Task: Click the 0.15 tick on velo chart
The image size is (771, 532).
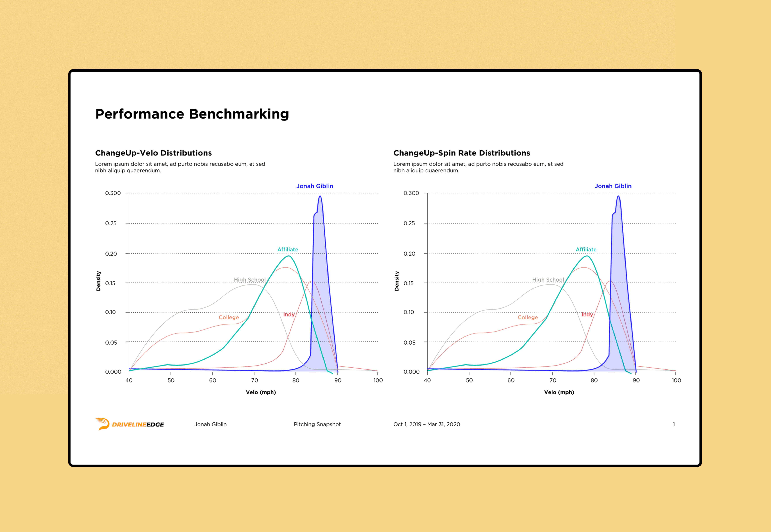Action: (x=110, y=283)
